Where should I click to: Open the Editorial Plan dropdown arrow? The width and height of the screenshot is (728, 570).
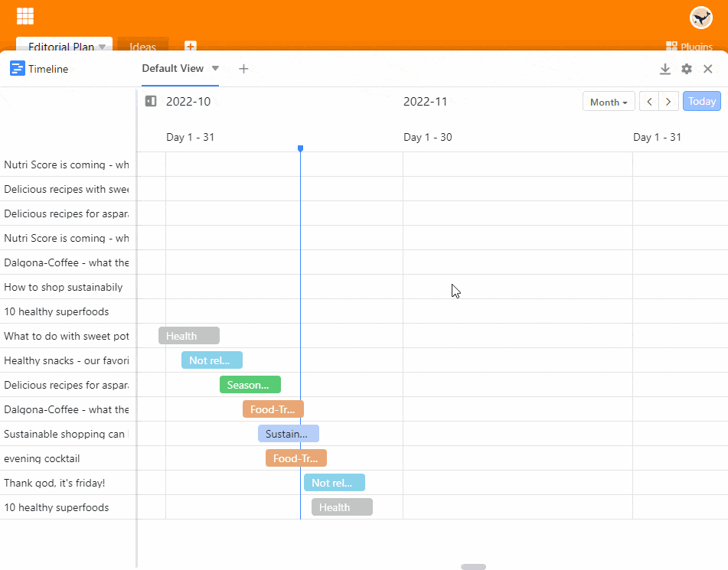[x=100, y=47]
